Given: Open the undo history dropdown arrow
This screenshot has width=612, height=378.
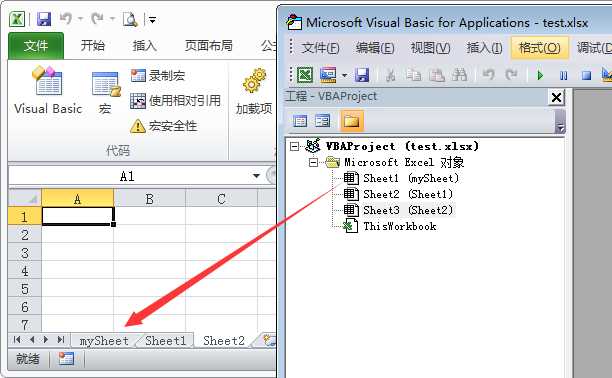Looking at the screenshot, I should 81,18.
